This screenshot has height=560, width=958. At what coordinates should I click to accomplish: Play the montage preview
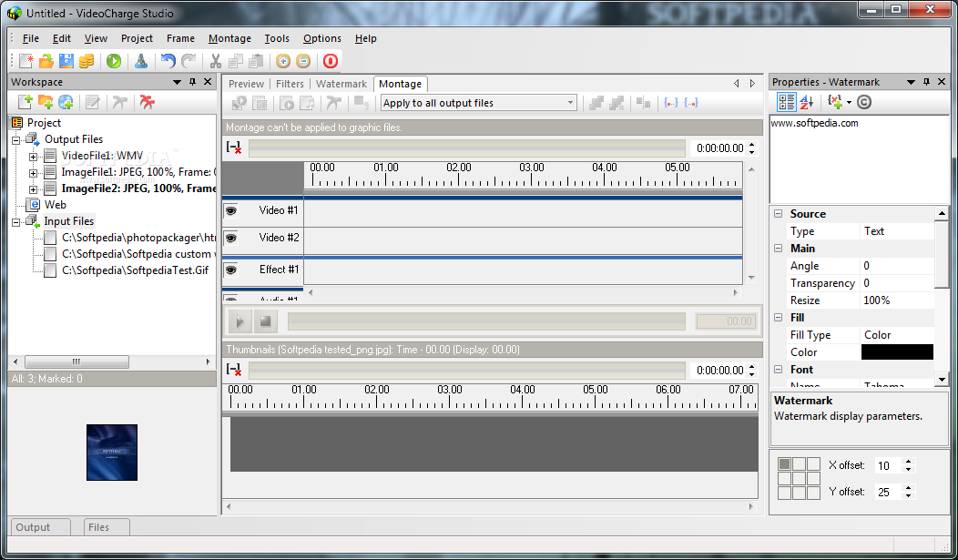(x=240, y=321)
